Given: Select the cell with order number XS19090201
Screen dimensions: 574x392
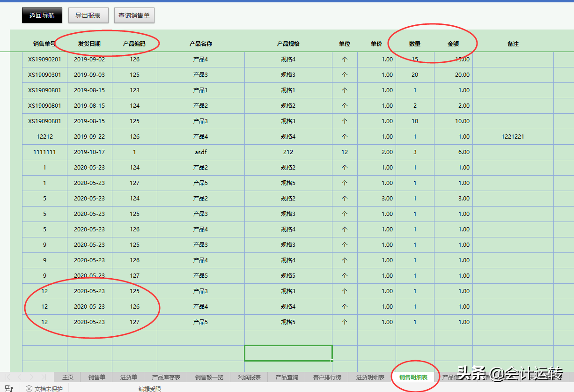Looking at the screenshot, I should [44, 59].
